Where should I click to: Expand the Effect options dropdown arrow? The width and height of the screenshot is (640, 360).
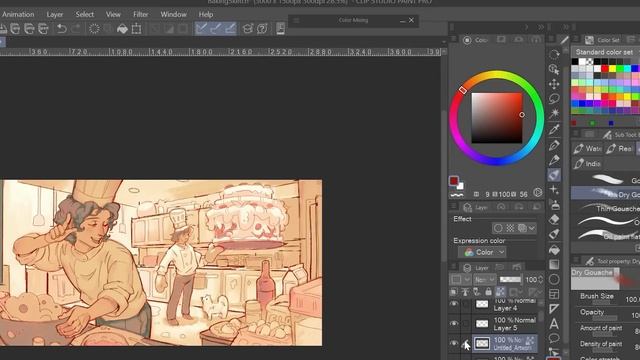point(532,228)
